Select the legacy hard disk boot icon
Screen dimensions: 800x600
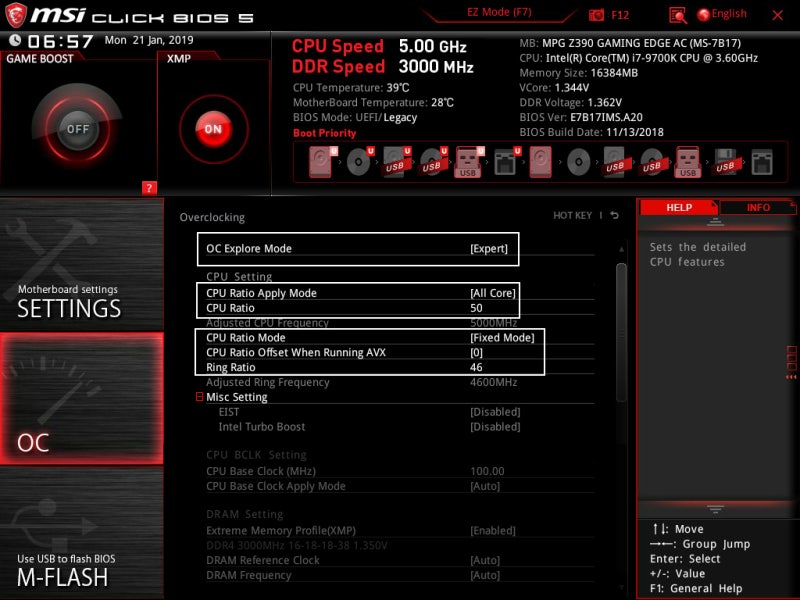pos(540,162)
